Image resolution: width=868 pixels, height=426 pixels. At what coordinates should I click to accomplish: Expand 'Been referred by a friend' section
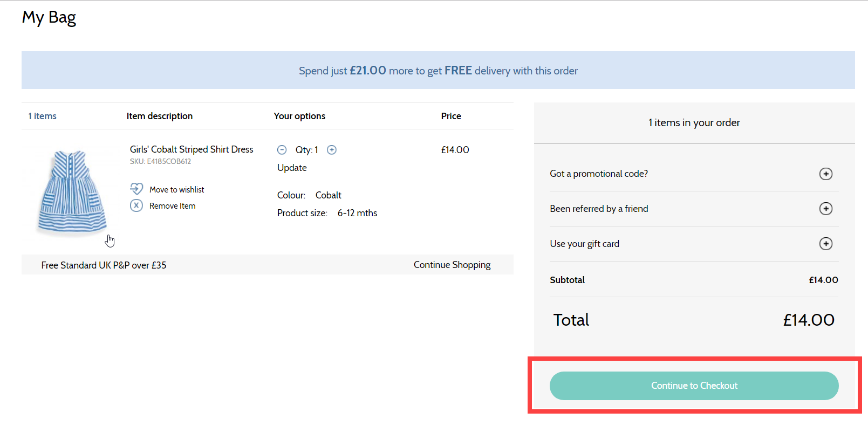[599, 209]
